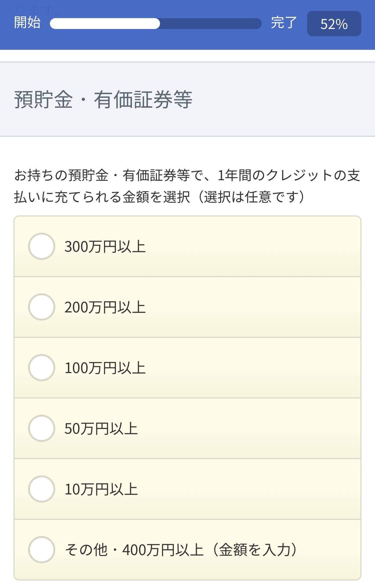Click the white filled part of progress bar
375x588 pixels.
click(105, 24)
